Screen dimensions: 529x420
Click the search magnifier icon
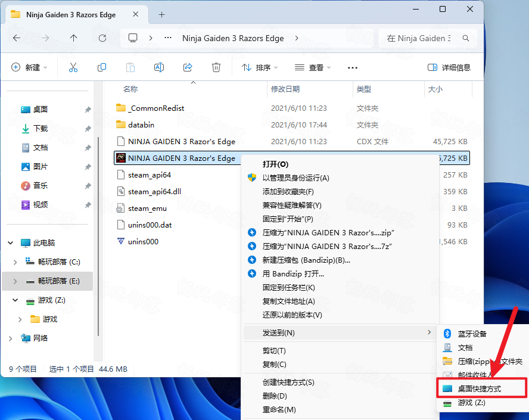click(x=466, y=38)
